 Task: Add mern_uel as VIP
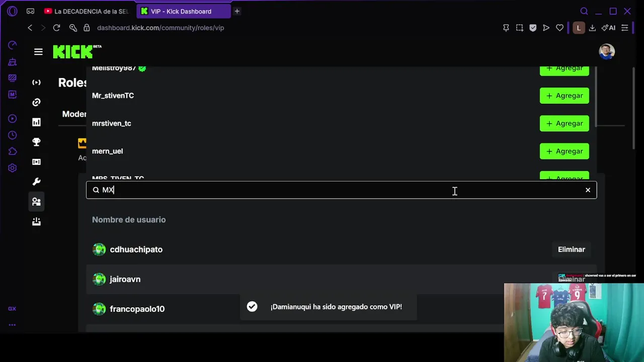[564, 151]
